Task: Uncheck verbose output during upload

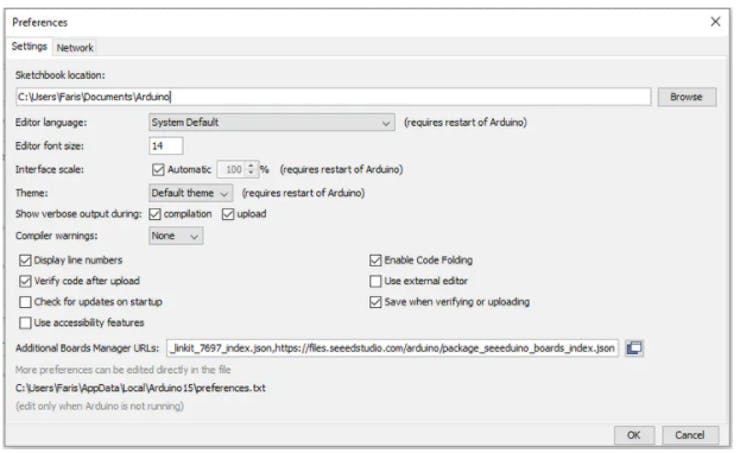Action: point(228,214)
